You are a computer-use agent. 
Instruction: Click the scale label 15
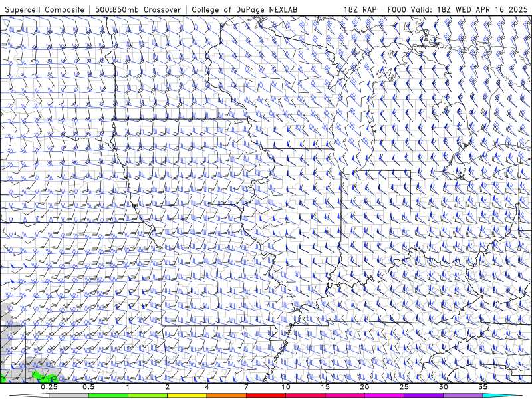[325, 387]
